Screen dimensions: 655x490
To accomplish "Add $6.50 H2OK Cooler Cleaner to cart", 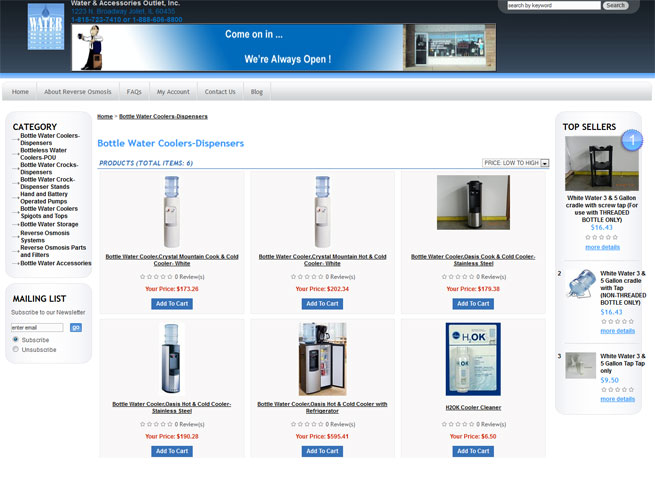I will pos(473,451).
